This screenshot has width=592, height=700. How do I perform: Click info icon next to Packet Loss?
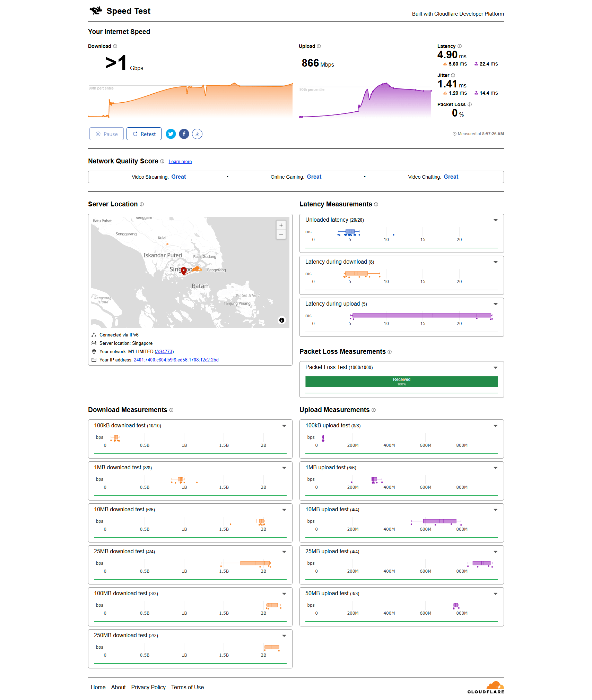pos(470,104)
